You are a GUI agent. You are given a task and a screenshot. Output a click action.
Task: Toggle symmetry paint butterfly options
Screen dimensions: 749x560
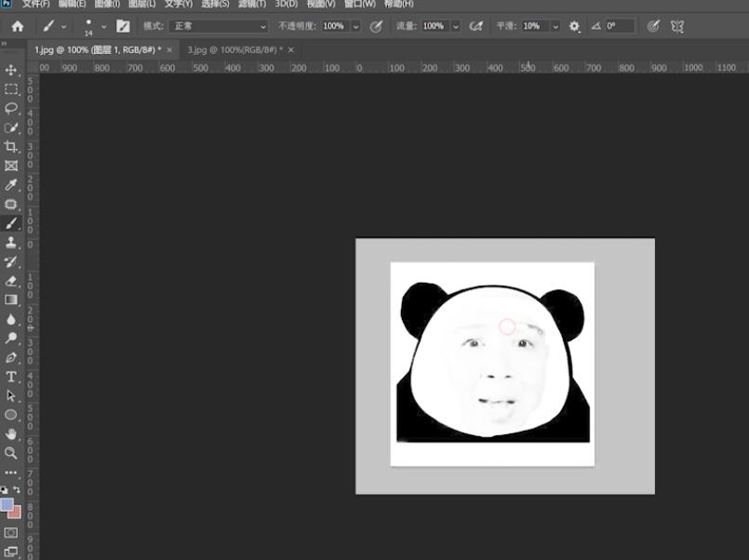pyautogui.click(x=676, y=26)
